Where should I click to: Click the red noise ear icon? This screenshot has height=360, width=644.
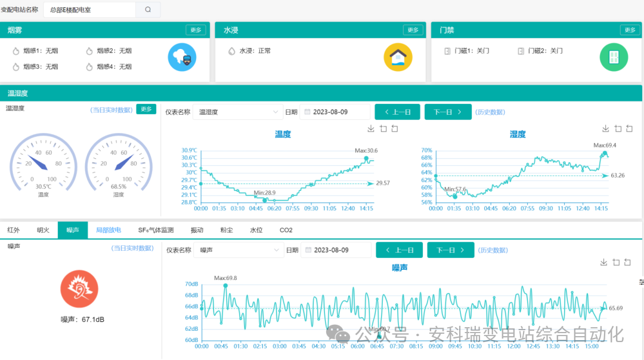pyautogui.click(x=79, y=289)
